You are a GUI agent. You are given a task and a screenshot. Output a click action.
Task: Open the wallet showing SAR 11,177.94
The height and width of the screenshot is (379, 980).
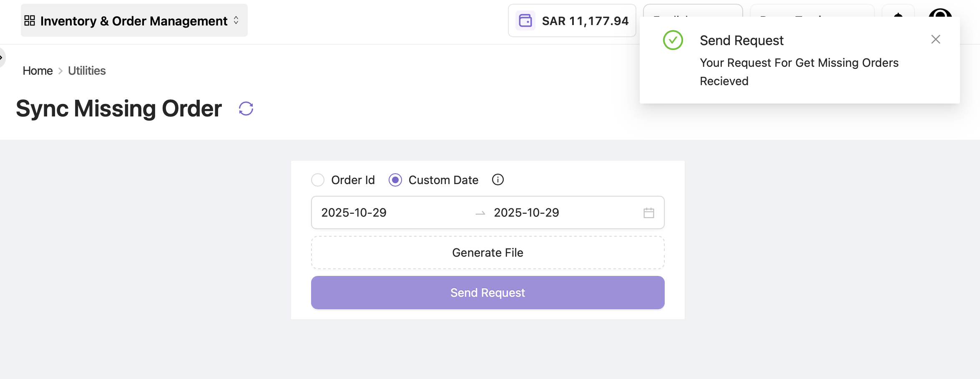(x=572, y=20)
